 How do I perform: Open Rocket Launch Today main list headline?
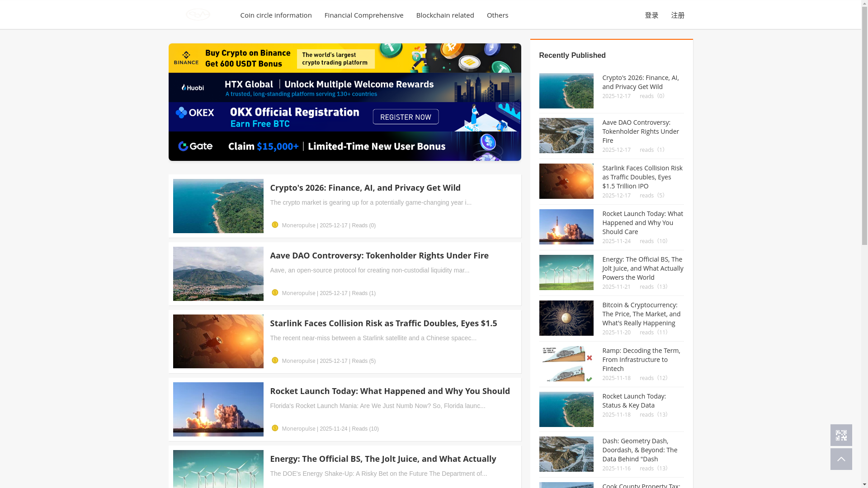390,391
